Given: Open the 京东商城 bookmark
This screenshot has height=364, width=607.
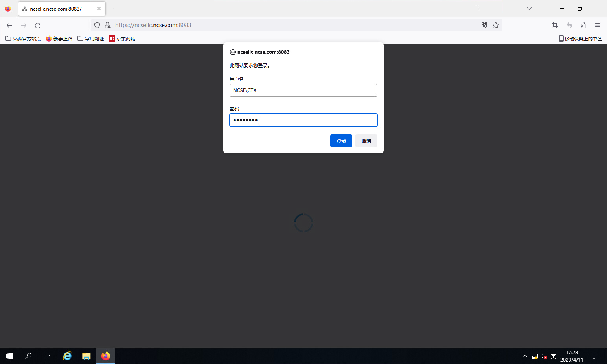Looking at the screenshot, I should click(x=122, y=39).
